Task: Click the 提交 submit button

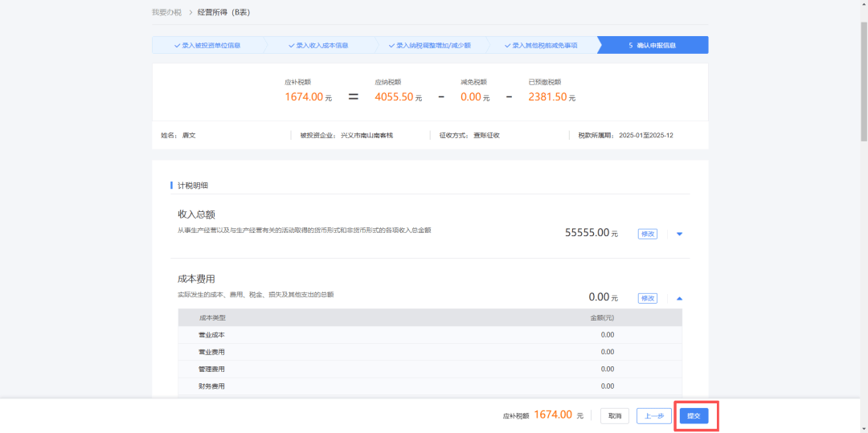Action: pyautogui.click(x=694, y=416)
